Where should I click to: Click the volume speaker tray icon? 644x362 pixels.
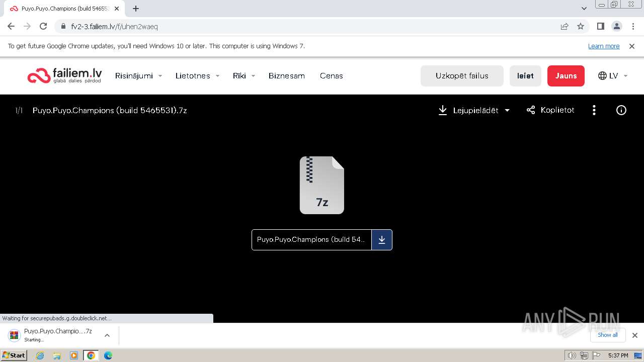point(572,355)
